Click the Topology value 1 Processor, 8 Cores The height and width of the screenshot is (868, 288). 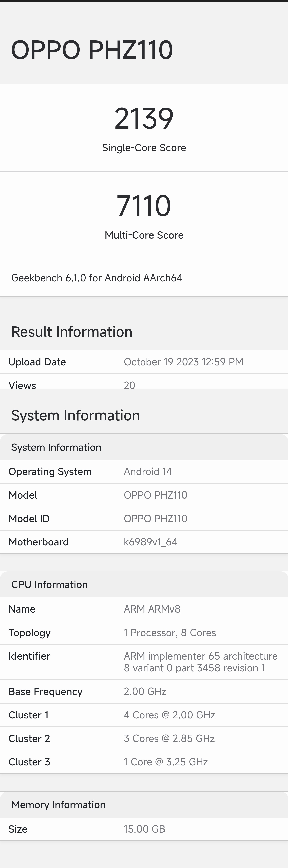170,633
